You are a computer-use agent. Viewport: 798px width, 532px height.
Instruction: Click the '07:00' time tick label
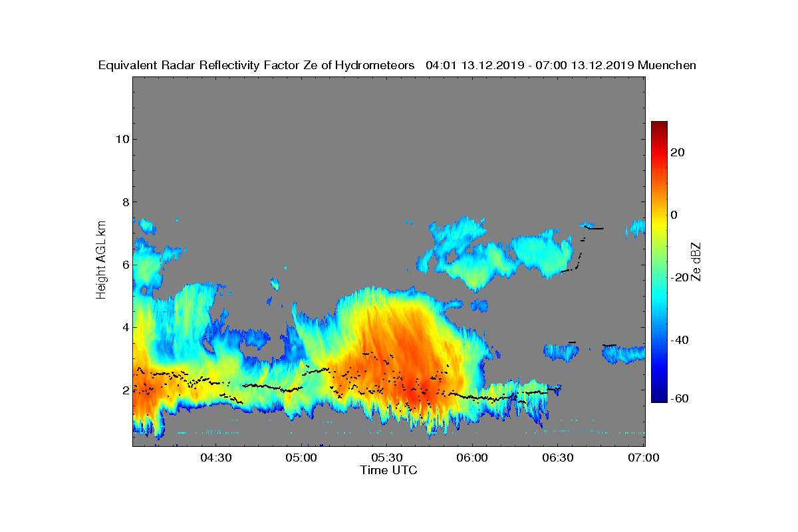pyautogui.click(x=644, y=458)
